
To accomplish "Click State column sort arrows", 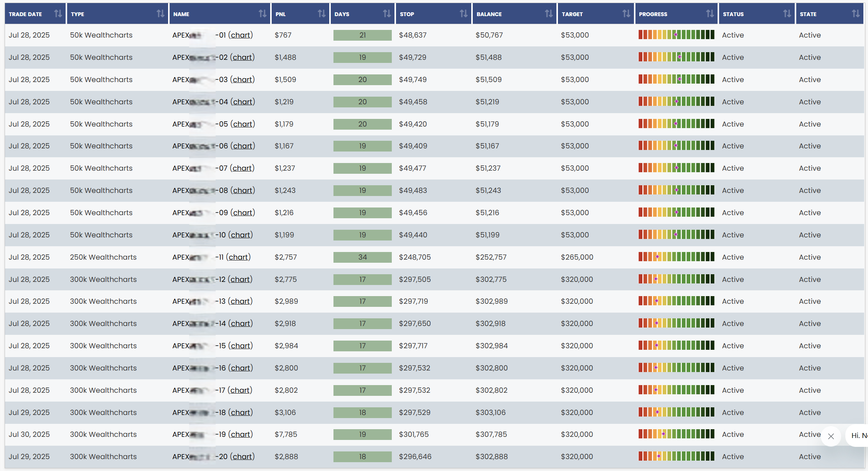I will pos(856,14).
